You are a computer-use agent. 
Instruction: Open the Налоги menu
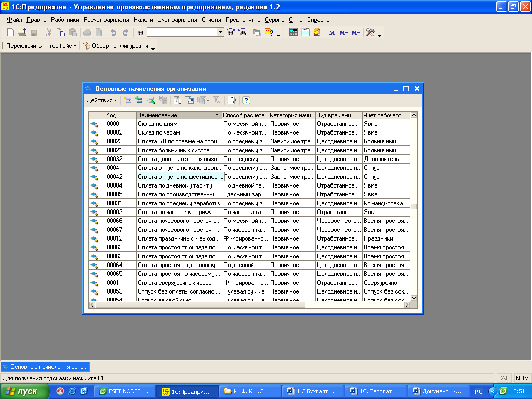pos(143,20)
